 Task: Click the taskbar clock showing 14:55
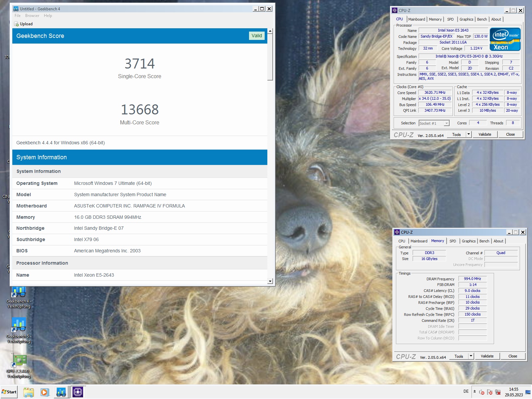pos(514,392)
